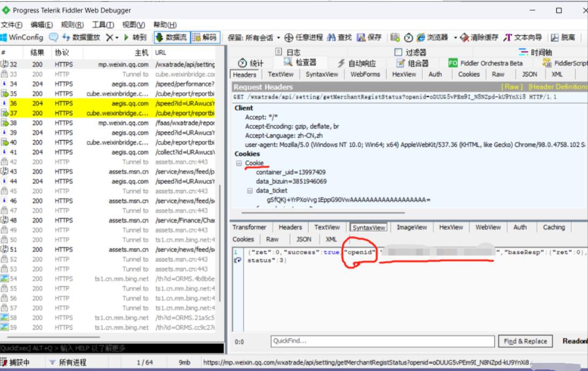The height and width of the screenshot is (371, 588).
Task: Toggle the 数据流 streaming mode button
Action: 171,38
